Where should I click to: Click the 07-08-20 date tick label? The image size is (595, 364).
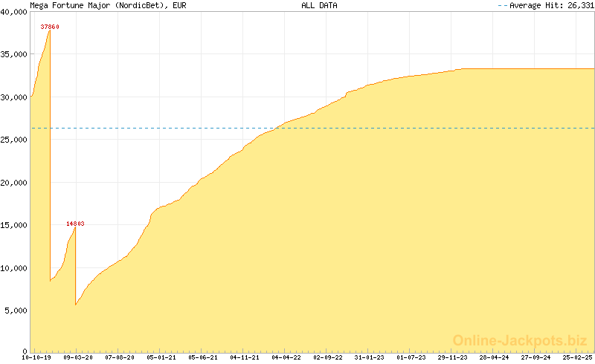(120, 357)
